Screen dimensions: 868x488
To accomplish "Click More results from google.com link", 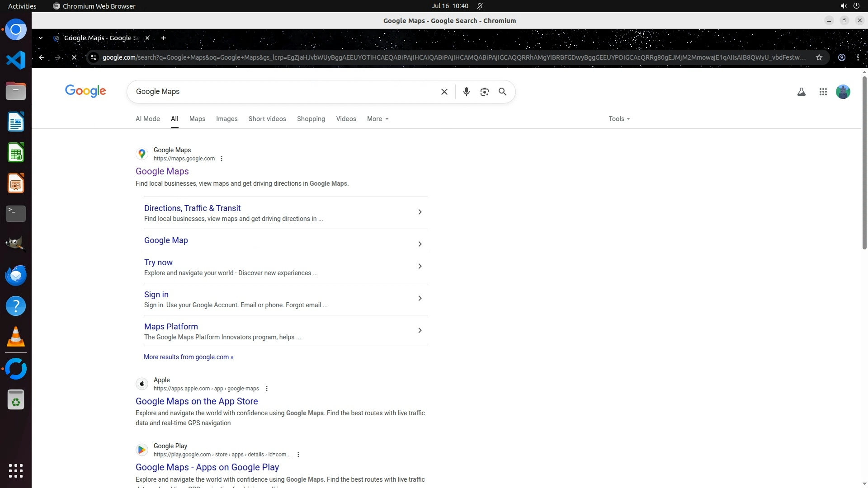I will click(x=189, y=357).
